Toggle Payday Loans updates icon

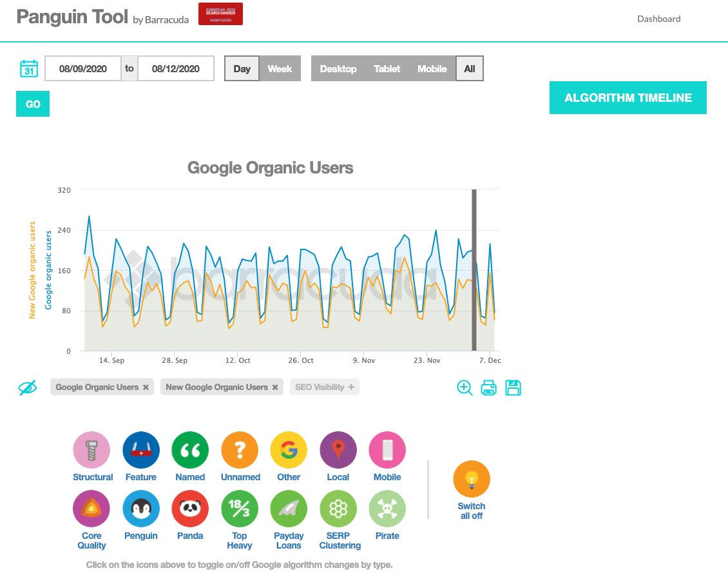point(289,509)
